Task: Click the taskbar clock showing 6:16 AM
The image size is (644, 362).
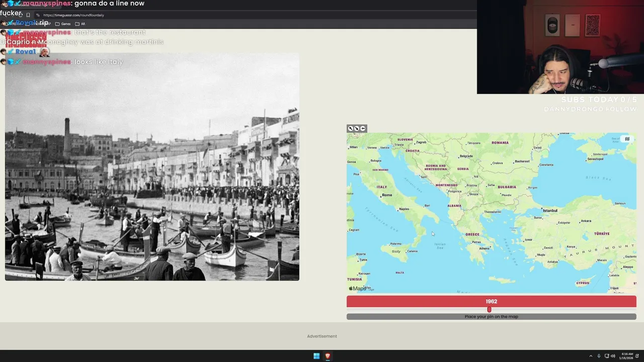Action: point(627,356)
